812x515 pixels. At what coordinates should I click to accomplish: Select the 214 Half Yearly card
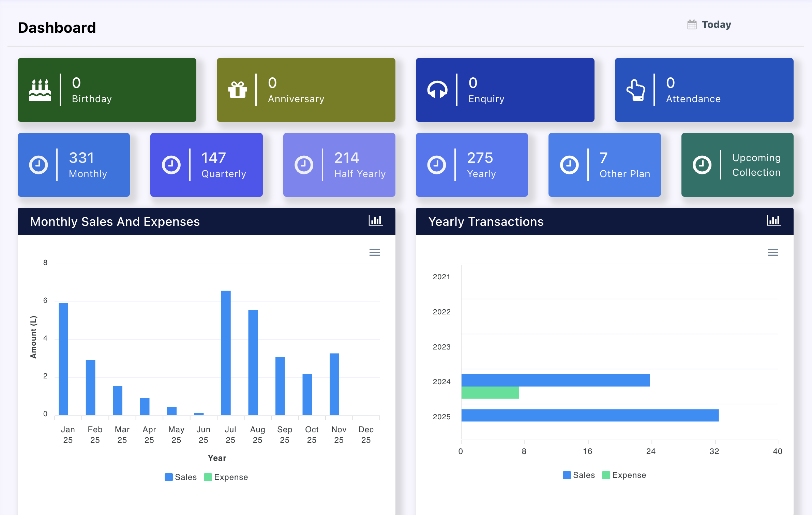click(339, 165)
